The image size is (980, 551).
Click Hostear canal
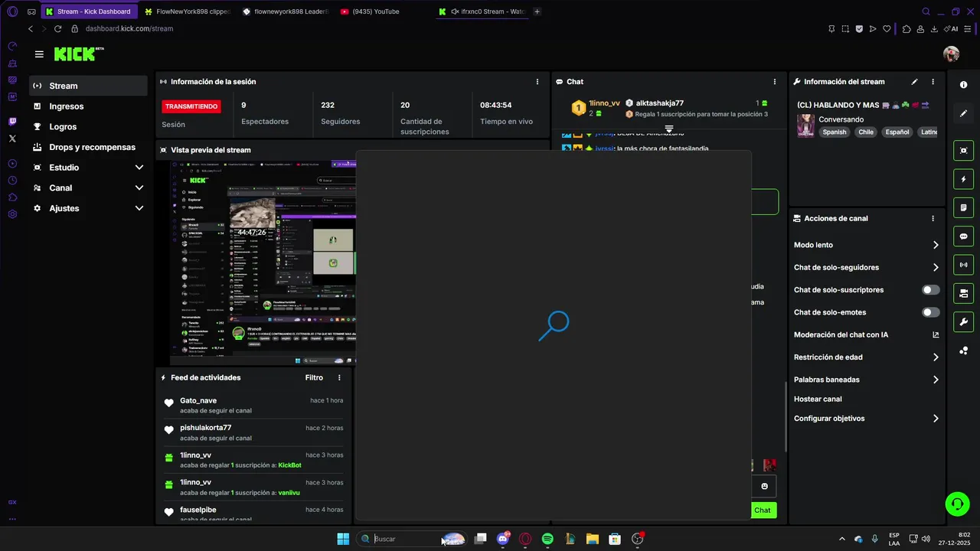pyautogui.click(x=818, y=399)
